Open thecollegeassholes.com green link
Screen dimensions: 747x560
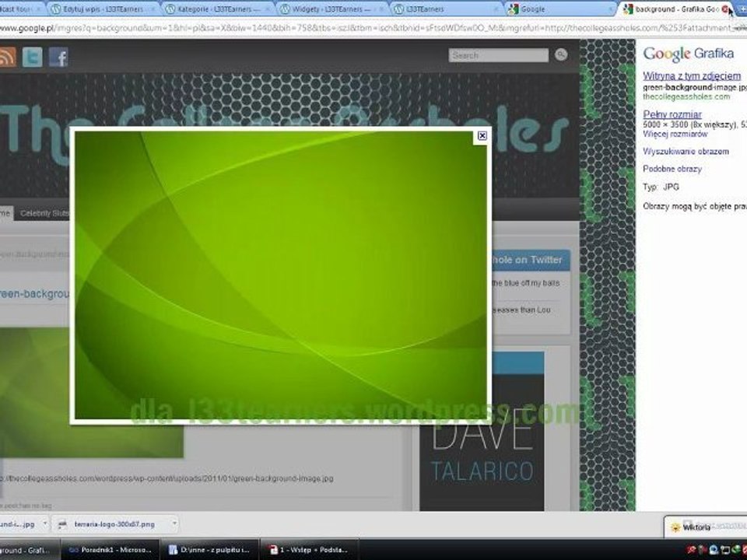686,96
